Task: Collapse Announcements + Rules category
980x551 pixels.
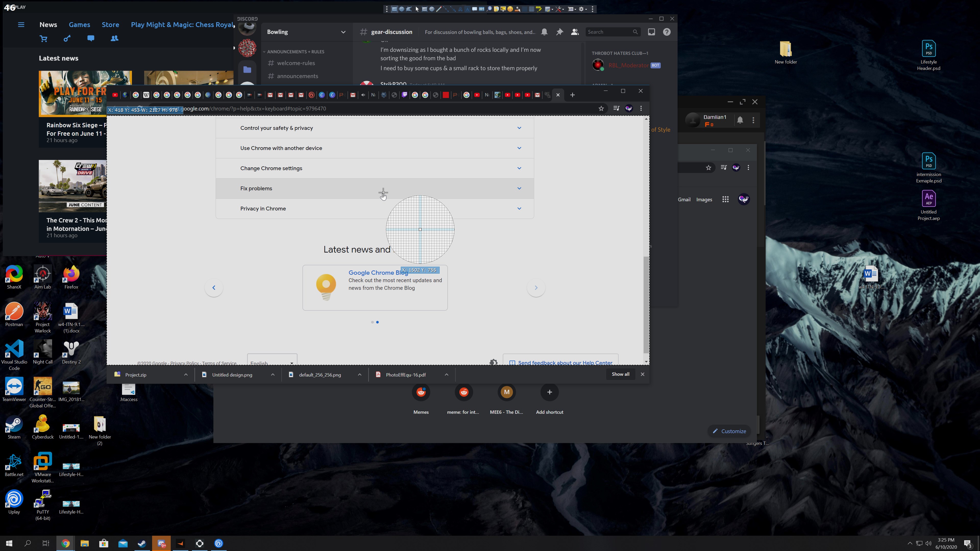Action: (295, 52)
